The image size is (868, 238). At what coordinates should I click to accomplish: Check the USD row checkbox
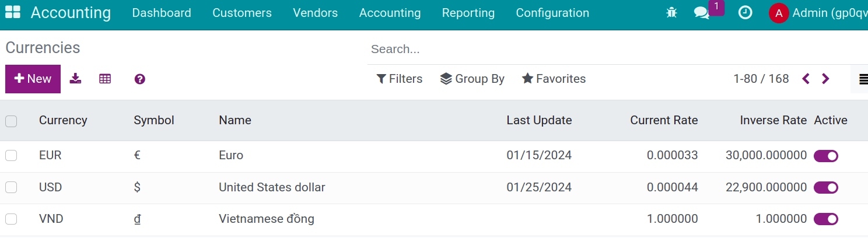11,187
